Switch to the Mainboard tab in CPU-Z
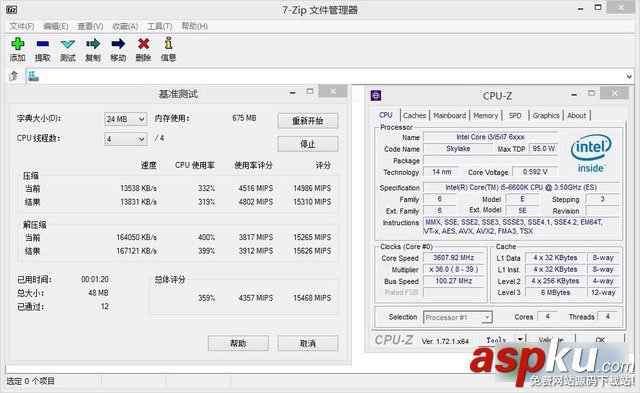The width and height of the screenshot is (640, 393). click(449, 115)
